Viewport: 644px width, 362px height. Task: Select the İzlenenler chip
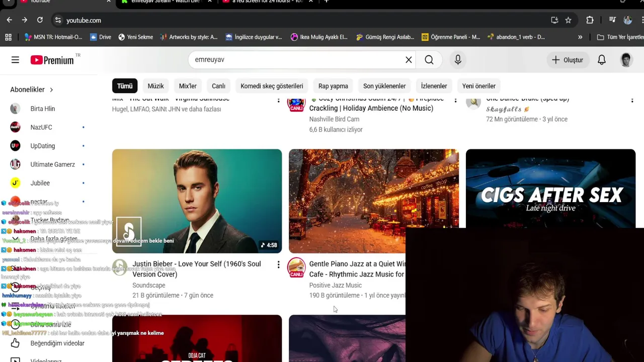coord(434,86)
